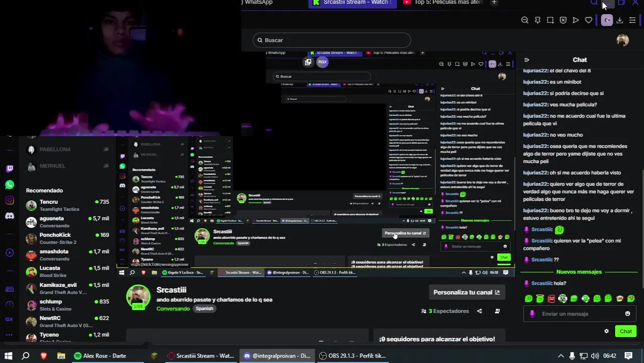Open the smashdota recommended channel
This screenshot has width=644, height=363.
68,255
